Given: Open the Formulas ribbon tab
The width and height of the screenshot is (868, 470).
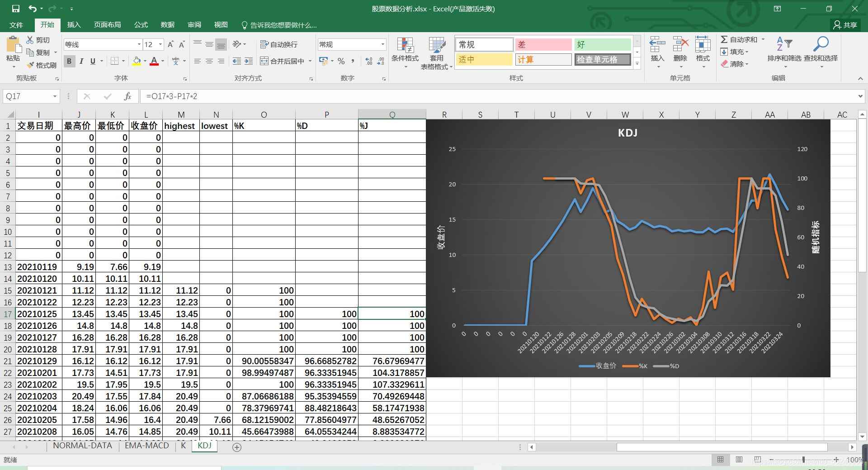Looking at the screenshot, I should [x=141, y=25].
